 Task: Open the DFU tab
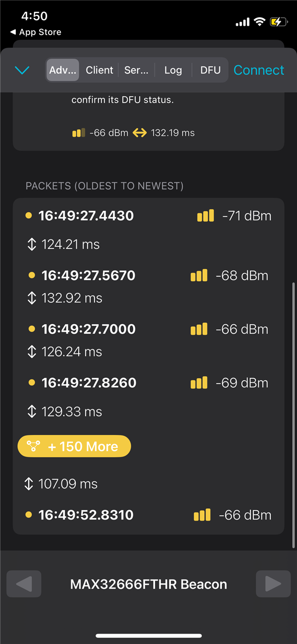(210, 70)
